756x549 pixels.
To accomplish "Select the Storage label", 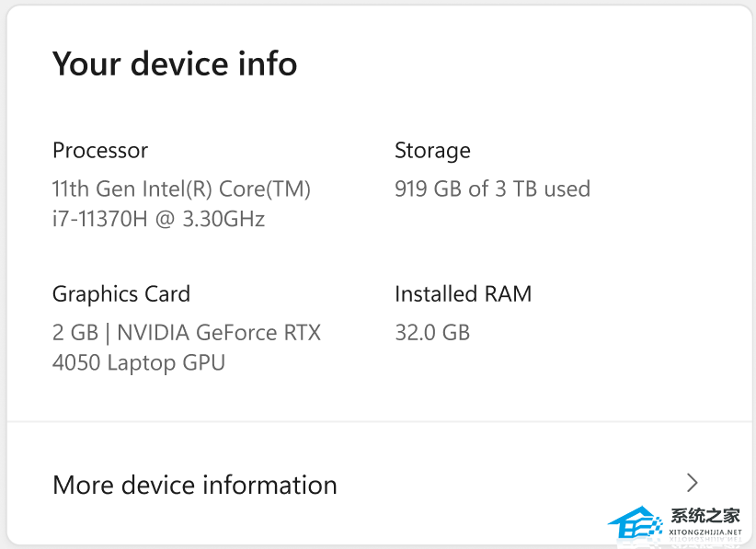I will click(432, 150).
